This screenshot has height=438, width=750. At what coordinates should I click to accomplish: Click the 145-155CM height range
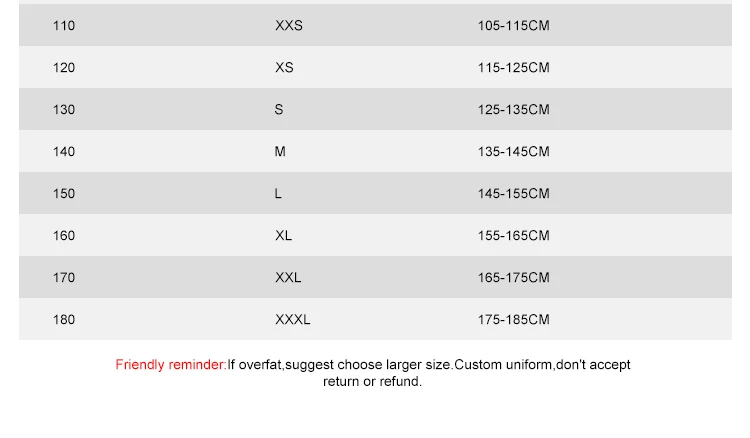[514, 194]
